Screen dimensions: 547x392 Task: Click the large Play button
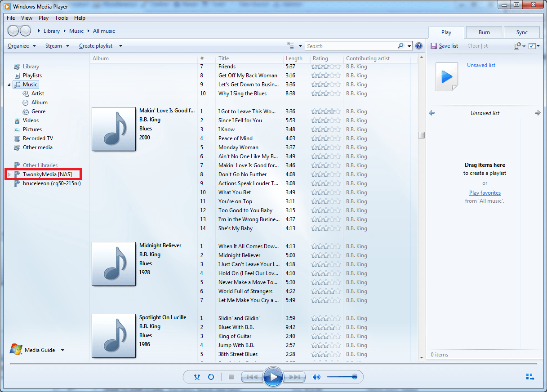(x=273, y=377)
